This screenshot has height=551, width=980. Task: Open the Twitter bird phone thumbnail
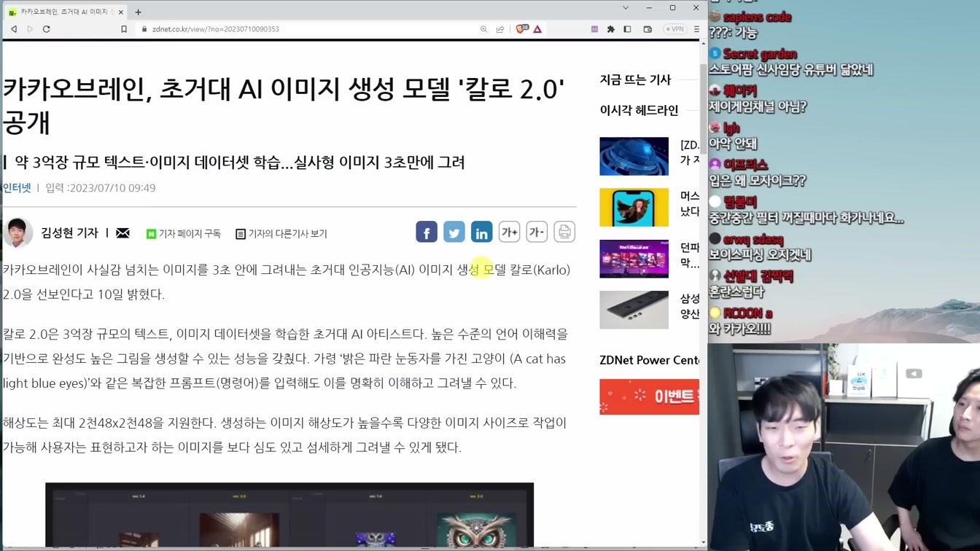point(634,208)
